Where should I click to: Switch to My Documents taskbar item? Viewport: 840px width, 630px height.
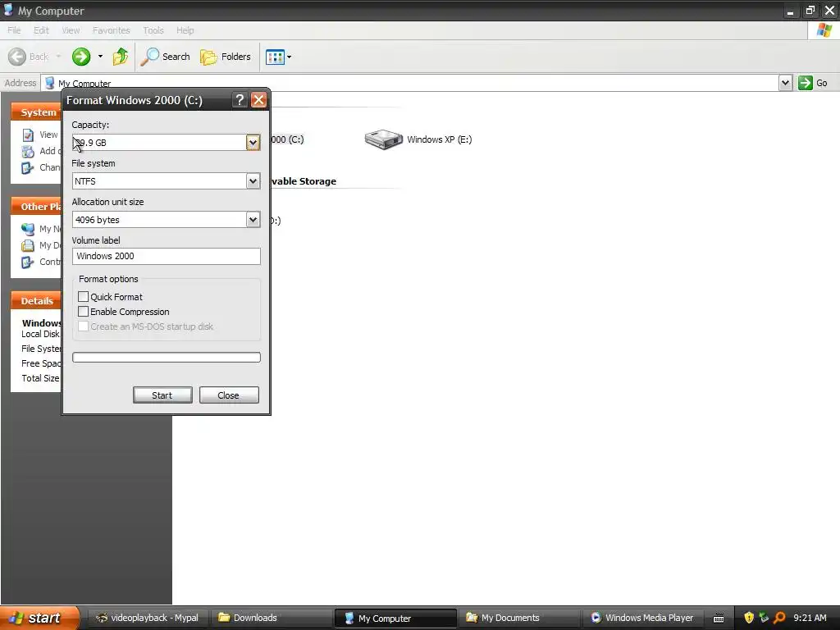pos(519,618)
